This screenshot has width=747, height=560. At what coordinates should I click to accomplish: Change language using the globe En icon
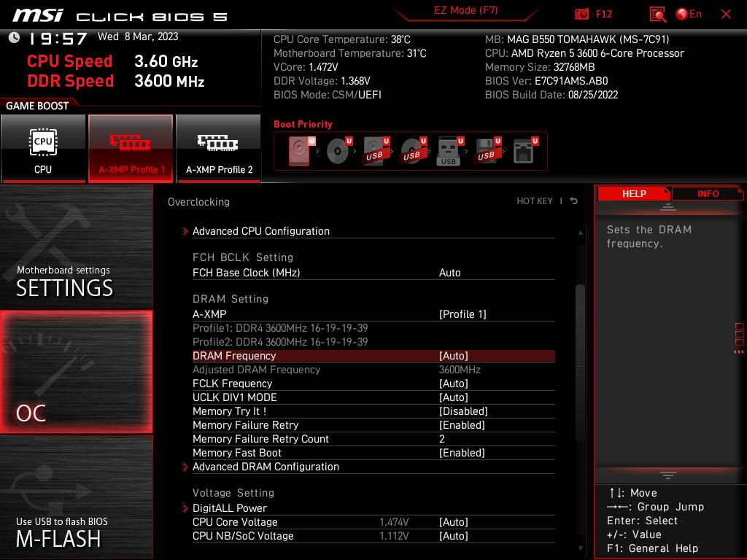pyautogui.click(x=689, y=15)
